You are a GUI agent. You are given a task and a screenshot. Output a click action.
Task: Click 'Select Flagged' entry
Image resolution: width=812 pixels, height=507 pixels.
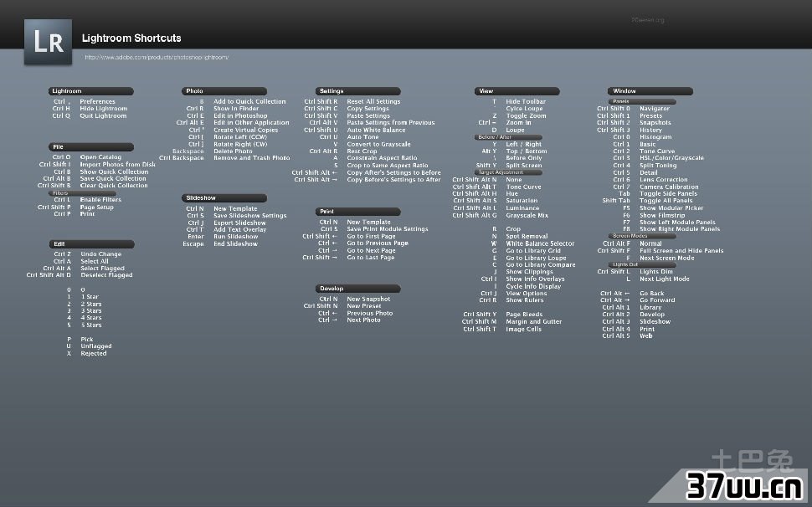click(102, 268)
